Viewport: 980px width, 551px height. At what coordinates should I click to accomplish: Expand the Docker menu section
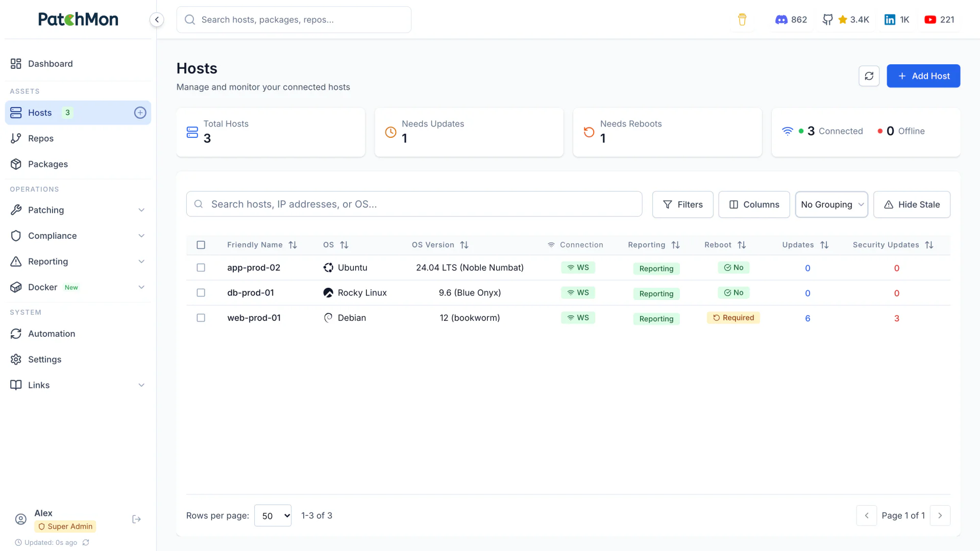pos(78,287)
